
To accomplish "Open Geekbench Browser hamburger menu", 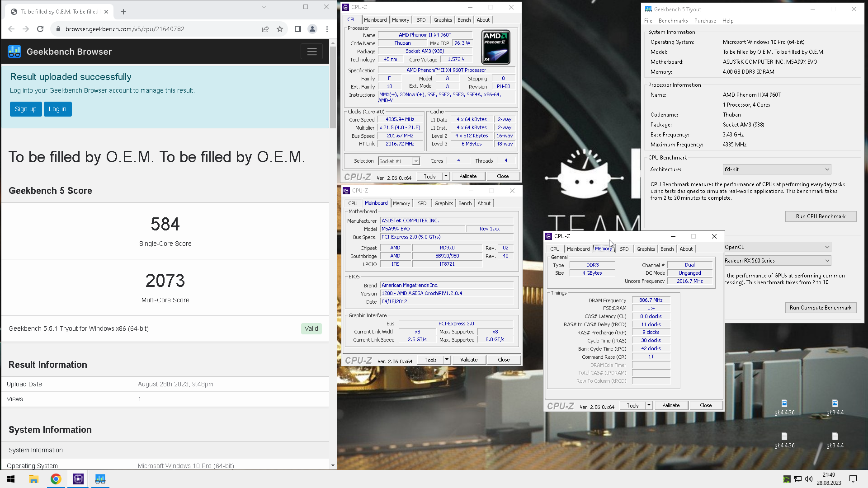I will pyautogui.click(x=312, y=52).
